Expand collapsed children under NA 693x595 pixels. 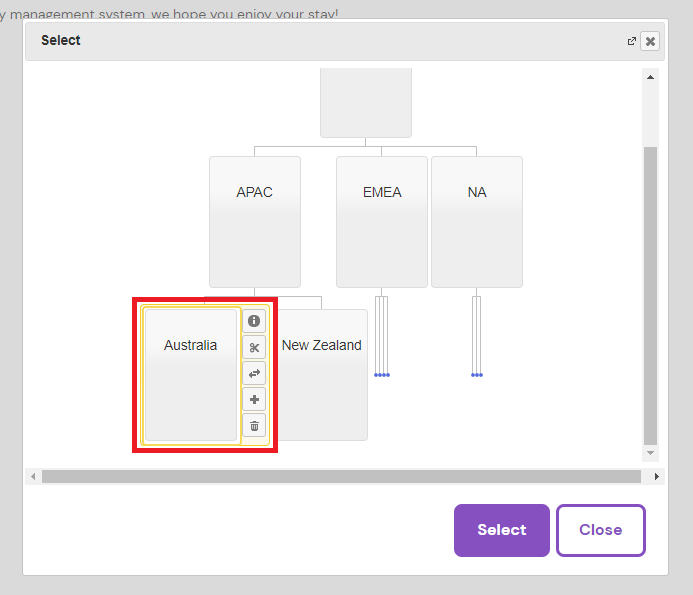coord(476,375)
